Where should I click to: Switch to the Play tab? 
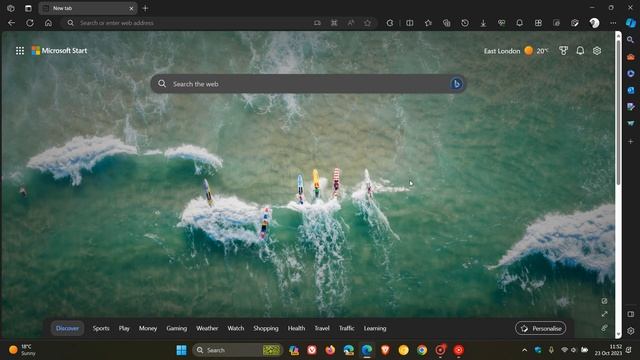pos(124,328)
